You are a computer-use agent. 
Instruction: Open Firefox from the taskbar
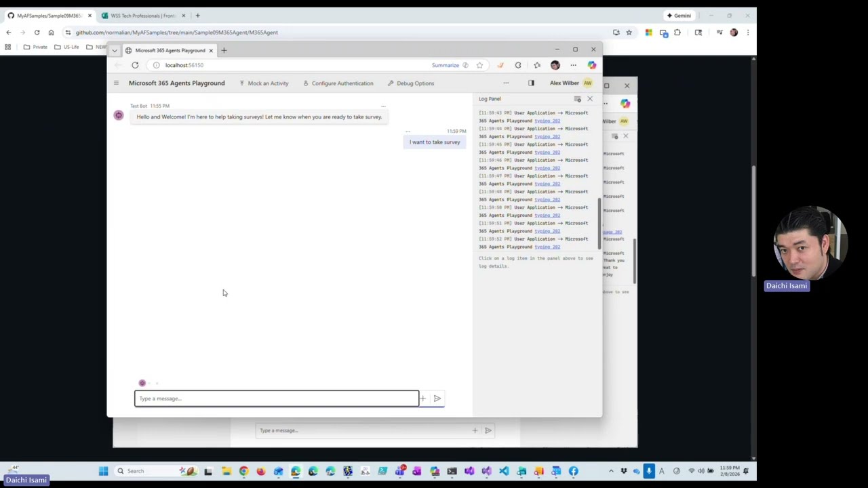[x=260, y=471]
